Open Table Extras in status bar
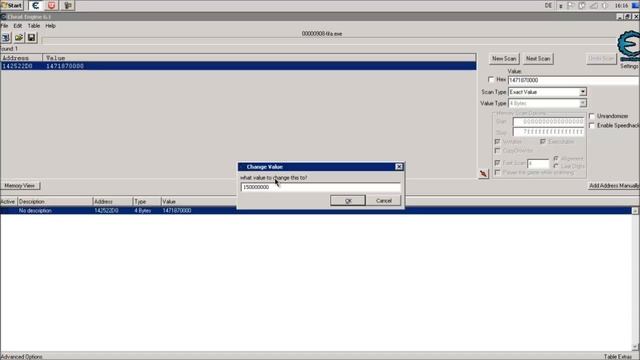The width and height of the screenshot is (640, 360). point(618,357)
